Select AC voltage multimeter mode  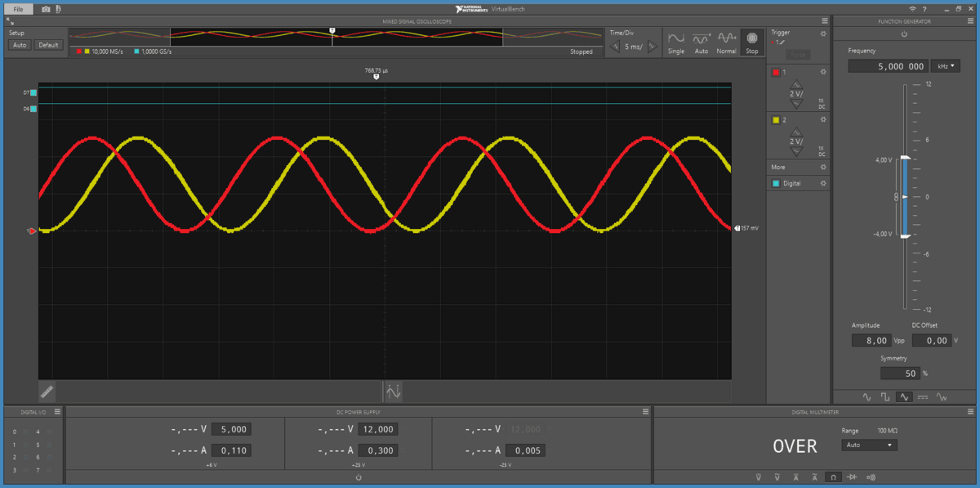click(x=777, y=477)
